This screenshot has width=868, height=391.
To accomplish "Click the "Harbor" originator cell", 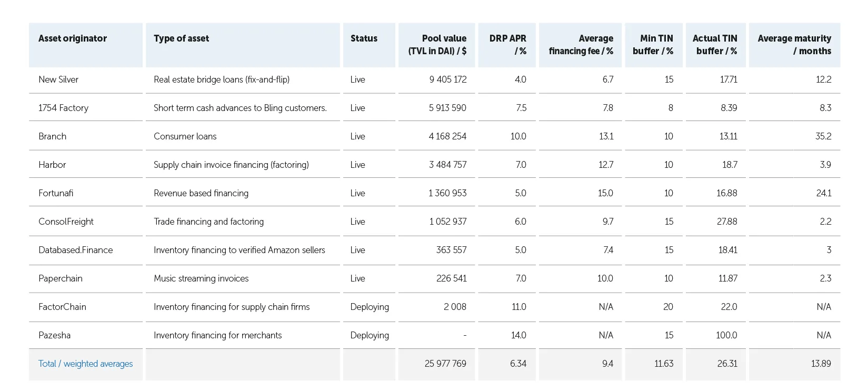I will point(52,165).
